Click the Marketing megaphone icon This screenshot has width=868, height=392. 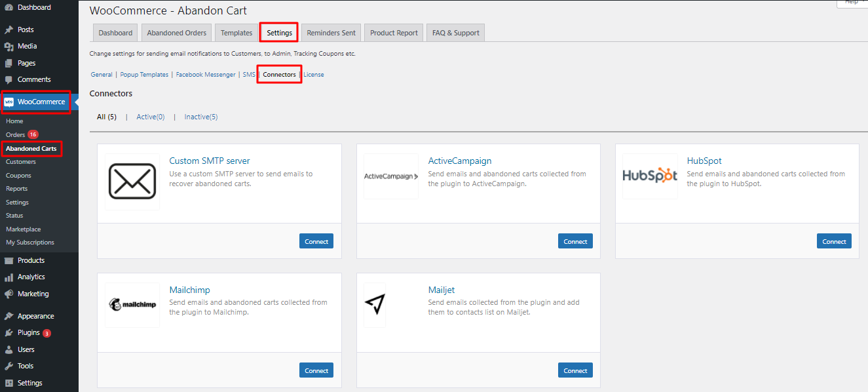[x=9, y=294]
